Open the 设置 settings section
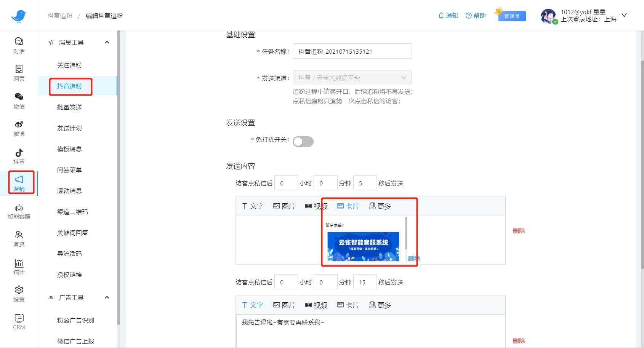This screenshot has width=644, height=348. coord(19,293)
